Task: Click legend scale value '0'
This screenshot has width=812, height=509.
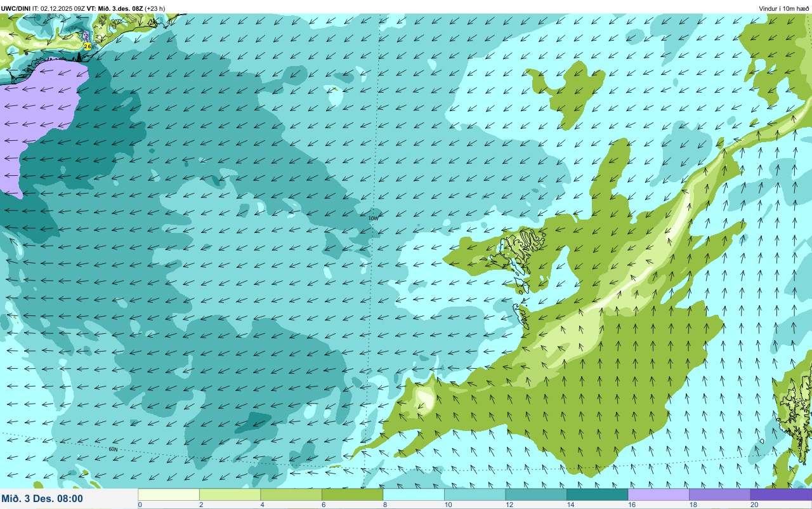Action: (140, 505)
